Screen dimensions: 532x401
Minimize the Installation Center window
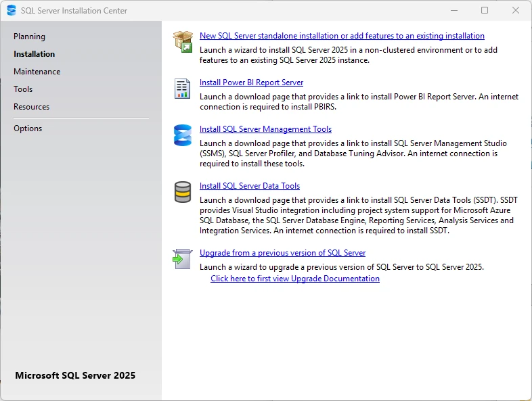454,11
